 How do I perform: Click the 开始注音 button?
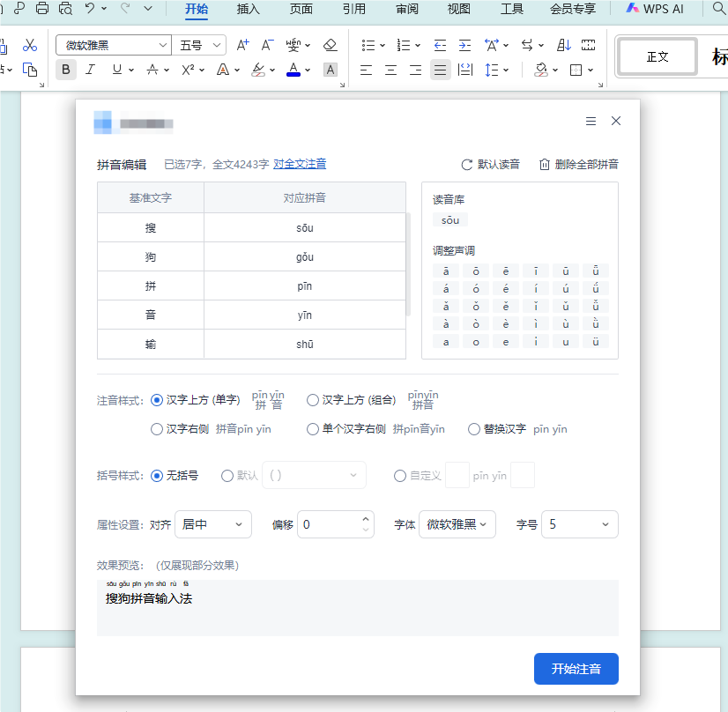576,669
